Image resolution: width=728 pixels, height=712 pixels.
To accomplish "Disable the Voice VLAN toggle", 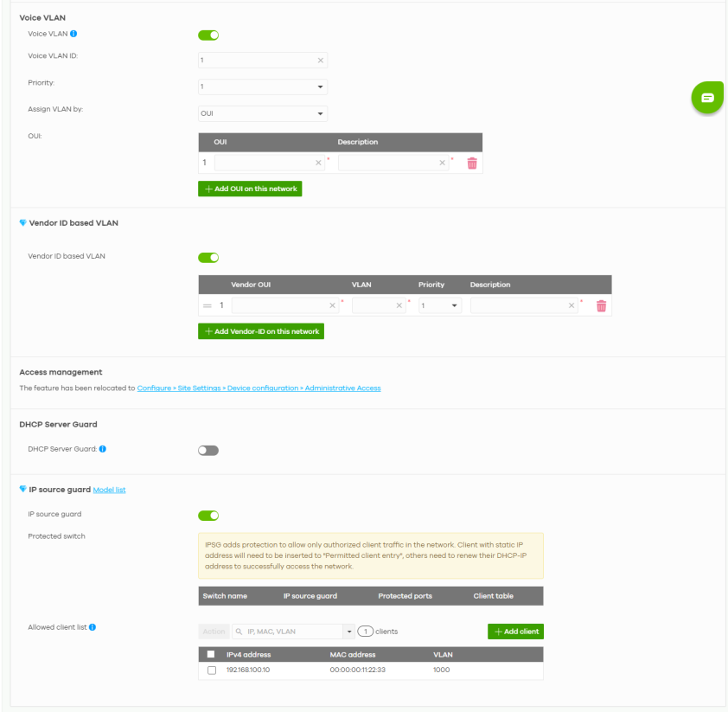I will (208, 35).
